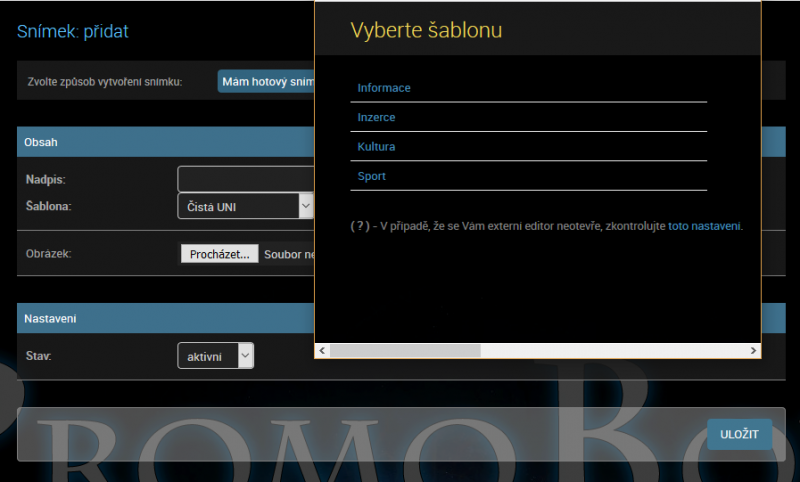Screen dimensions: 800x482
Task: Click the Nastavení section header
Action: click(51, 318)
